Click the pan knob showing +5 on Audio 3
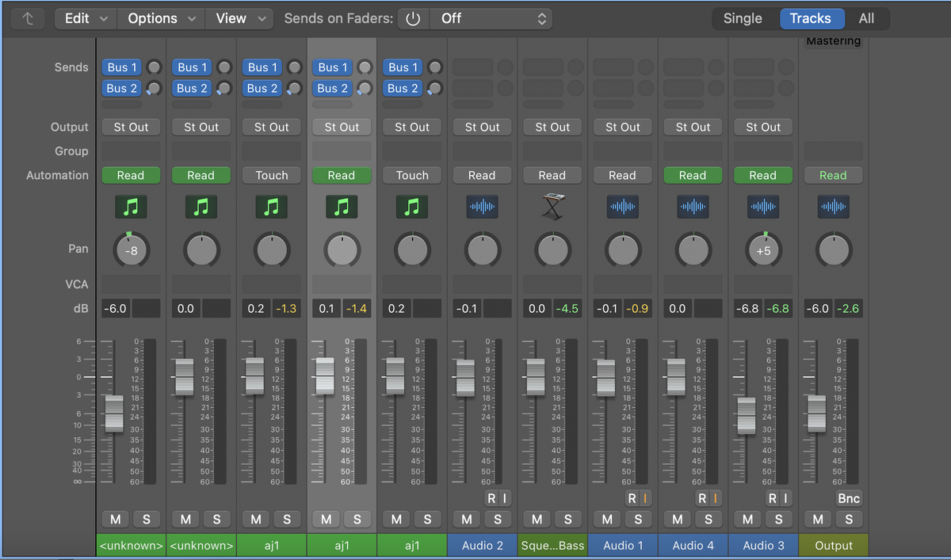951x560 pixels. click(763, 250)
